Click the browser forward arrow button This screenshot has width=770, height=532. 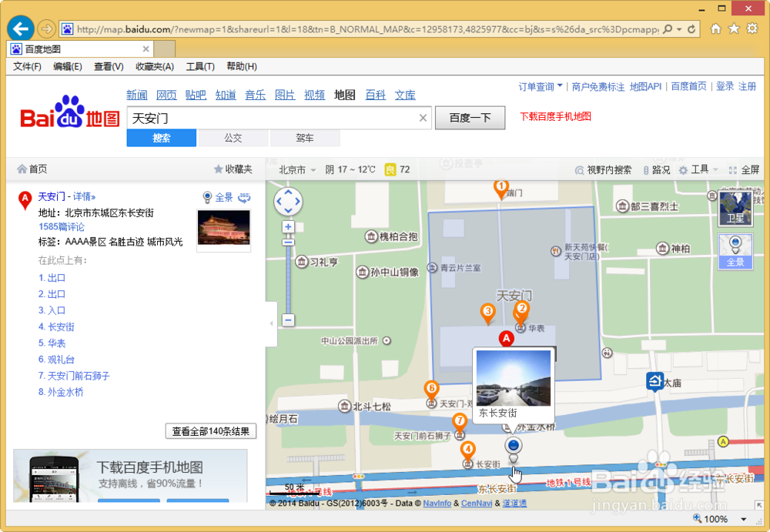(x=46, y=29)
